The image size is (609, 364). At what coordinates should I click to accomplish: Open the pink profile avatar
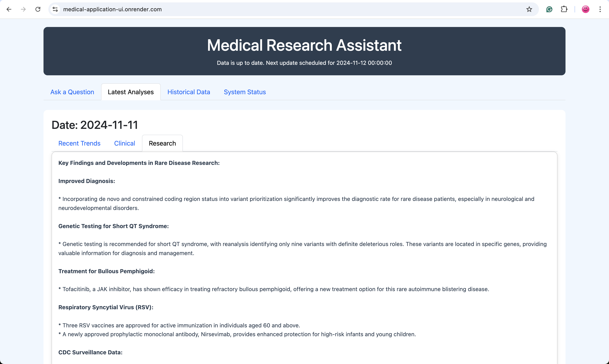(585, 9)
